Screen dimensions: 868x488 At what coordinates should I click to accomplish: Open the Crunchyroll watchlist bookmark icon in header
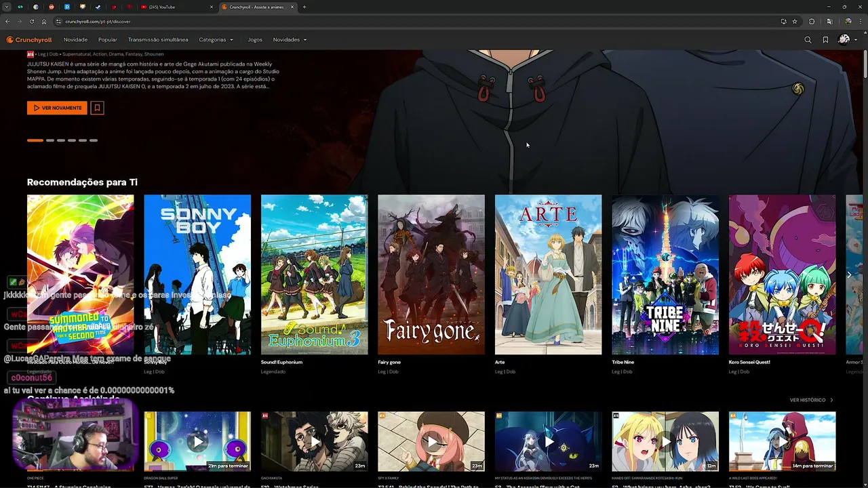(x=825, y=40)
